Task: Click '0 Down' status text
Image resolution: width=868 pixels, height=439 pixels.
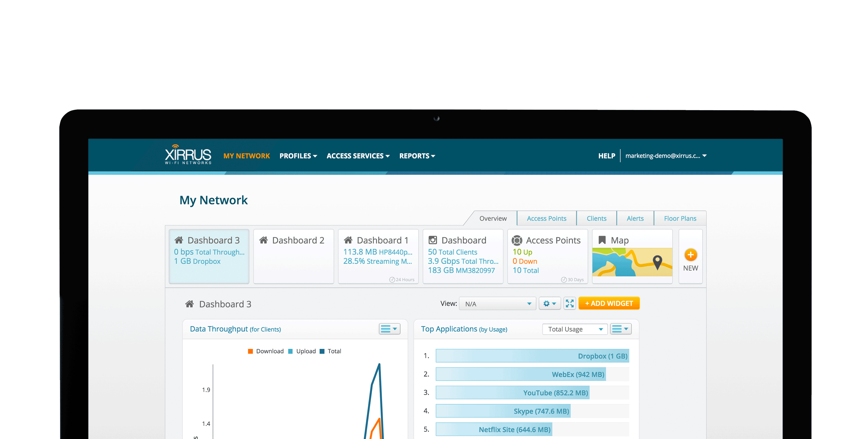Action: (x=525, y=261)
